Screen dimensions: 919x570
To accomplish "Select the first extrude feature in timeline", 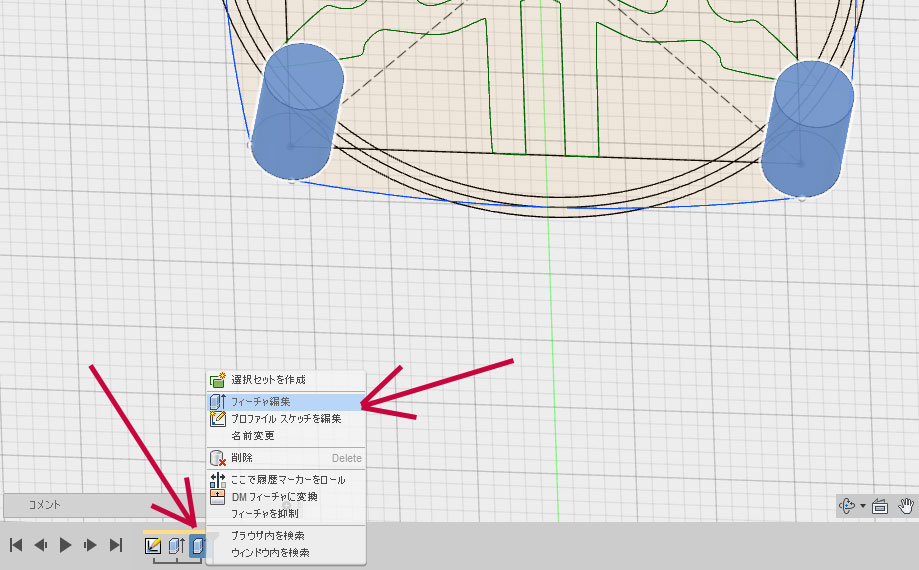I will click(x=175, y=546).
